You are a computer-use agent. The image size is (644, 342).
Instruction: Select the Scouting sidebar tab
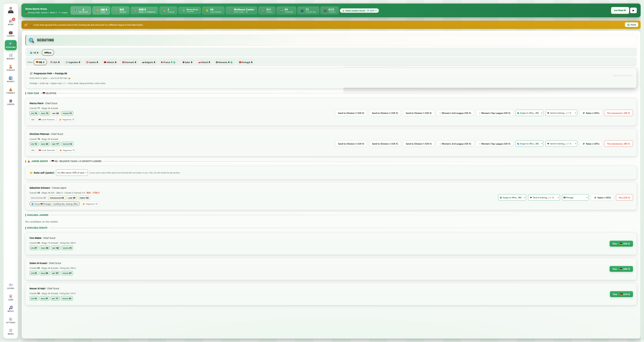[x=11, y=45]
